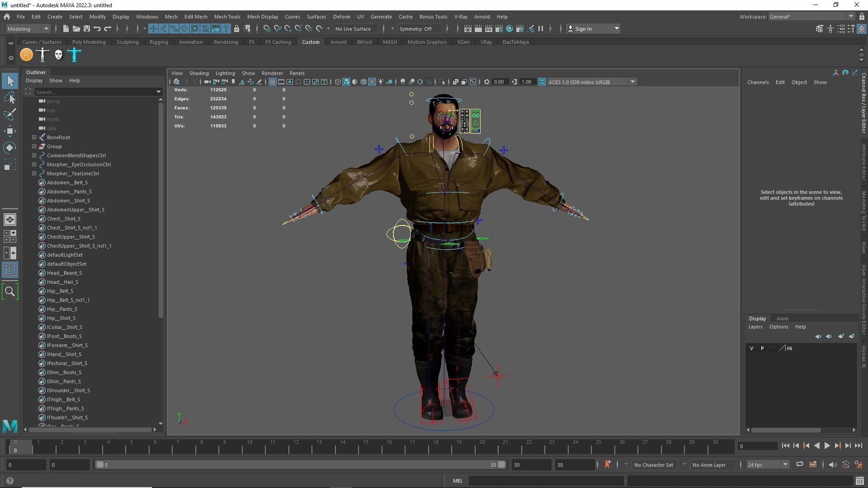Open the Workspace General dropdown
Viewport: 868px width, 488px height.
[811, 17]
